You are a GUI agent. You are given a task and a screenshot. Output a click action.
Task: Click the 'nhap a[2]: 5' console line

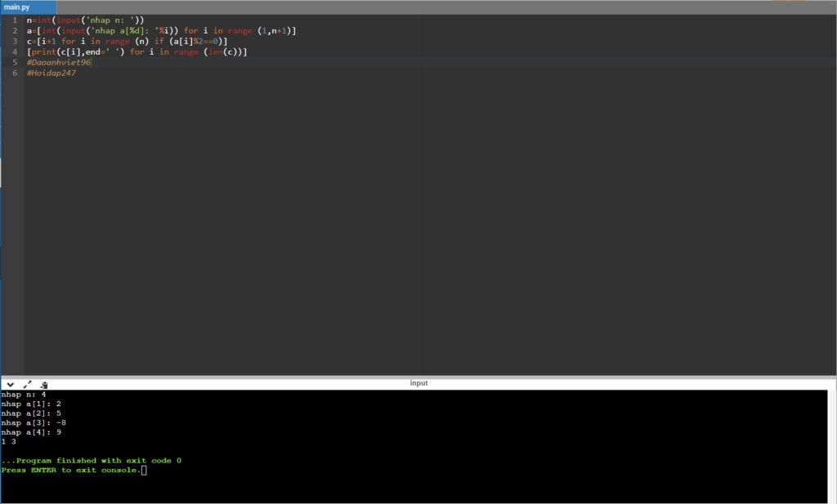[x=31, y=413]
